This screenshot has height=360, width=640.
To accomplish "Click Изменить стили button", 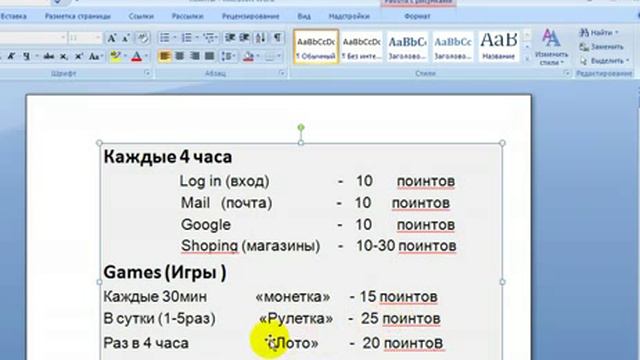I will point(551,47).
